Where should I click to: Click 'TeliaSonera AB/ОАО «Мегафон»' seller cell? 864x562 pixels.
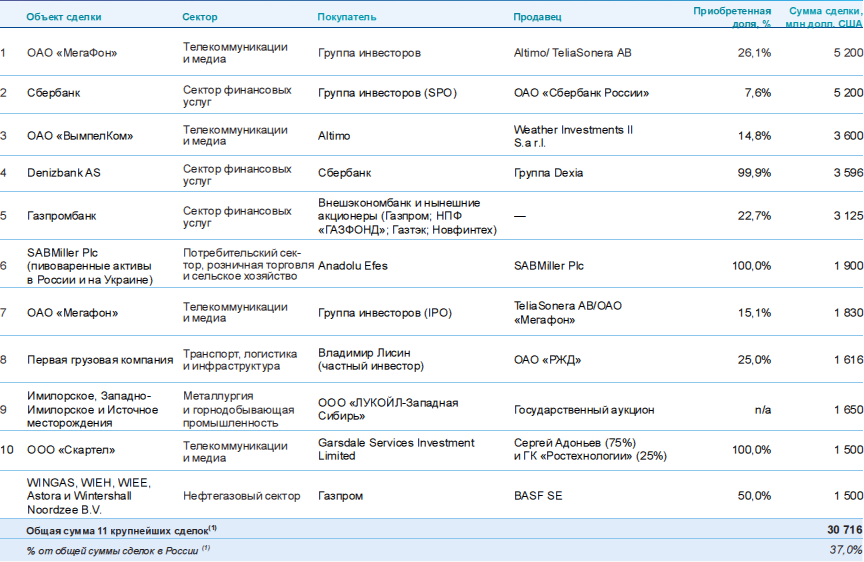(x=568, y=313)
